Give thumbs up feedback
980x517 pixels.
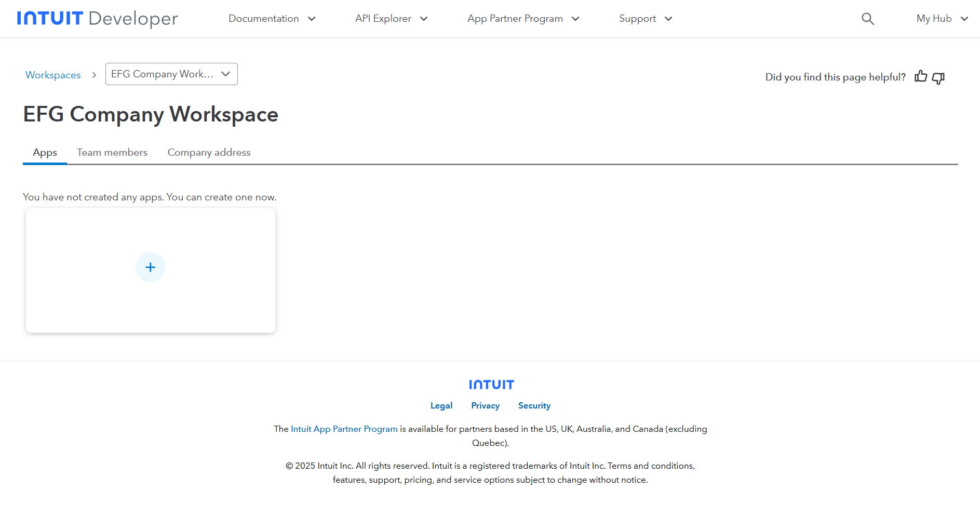pos(921,77)
